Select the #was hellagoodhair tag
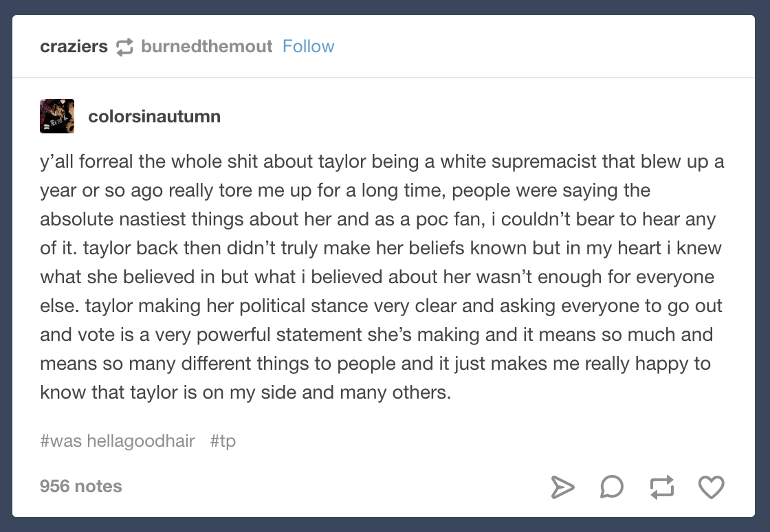The image size is (770, 532). point(118,441)
